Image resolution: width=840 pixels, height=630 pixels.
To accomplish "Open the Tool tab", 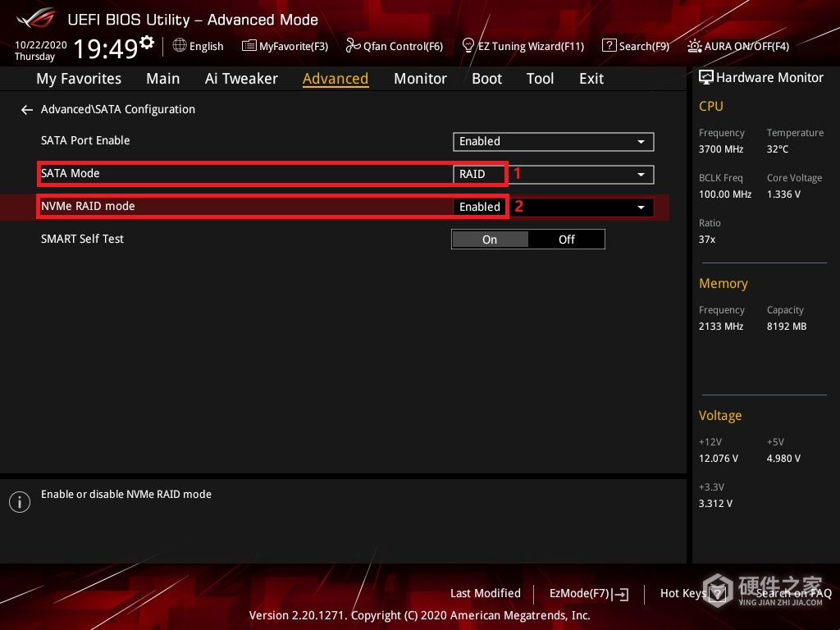I will pos(540,79).
